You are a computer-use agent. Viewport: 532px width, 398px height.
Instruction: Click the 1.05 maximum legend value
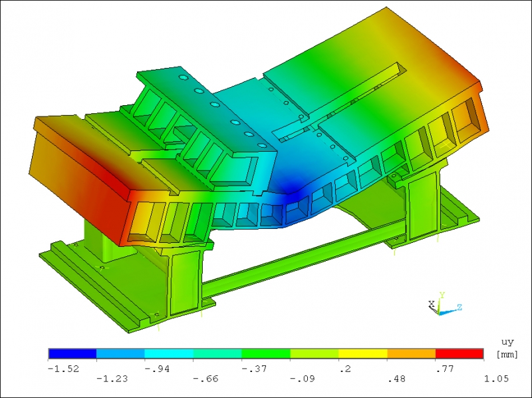coord(495,379)
